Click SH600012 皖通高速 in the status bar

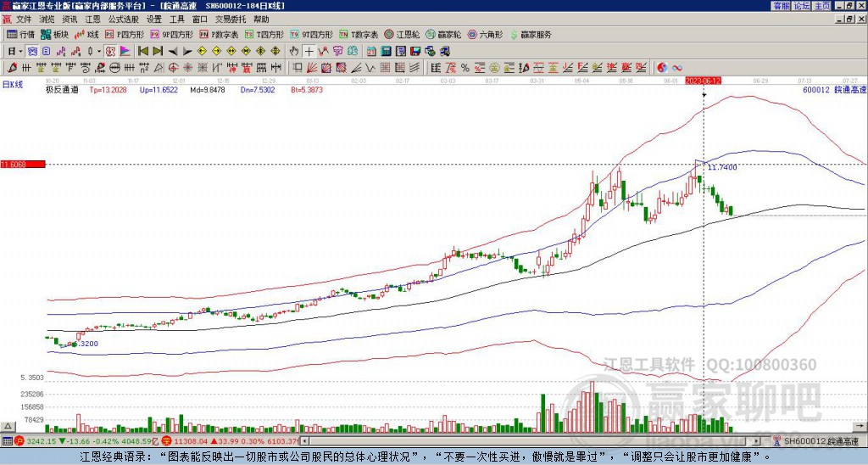click(822, 441)
